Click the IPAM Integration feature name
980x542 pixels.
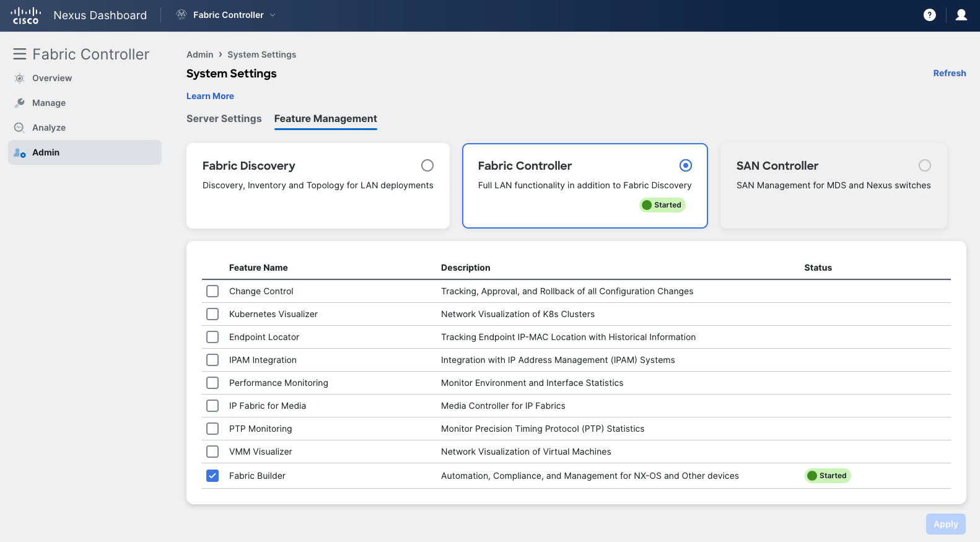click(263, 360)
